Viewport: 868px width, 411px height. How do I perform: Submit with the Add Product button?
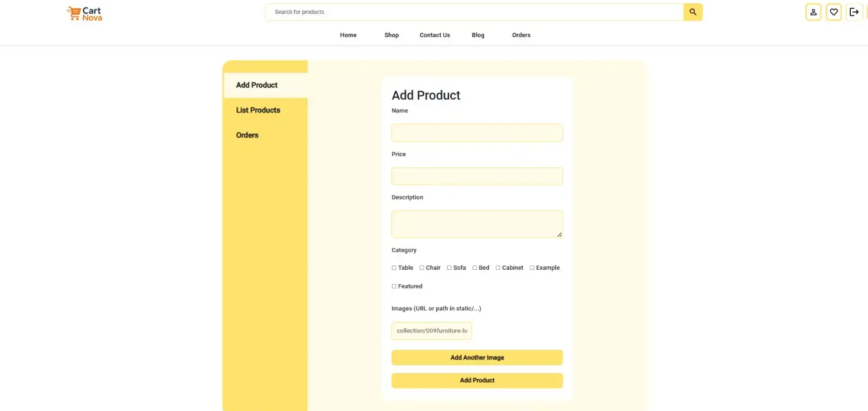click(477, 380)
